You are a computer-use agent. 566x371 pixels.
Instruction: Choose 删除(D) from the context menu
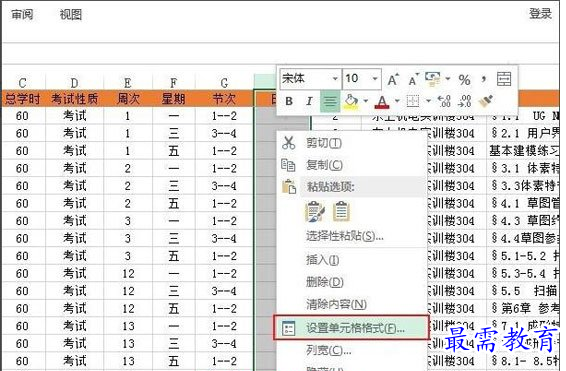click(325, 282)
